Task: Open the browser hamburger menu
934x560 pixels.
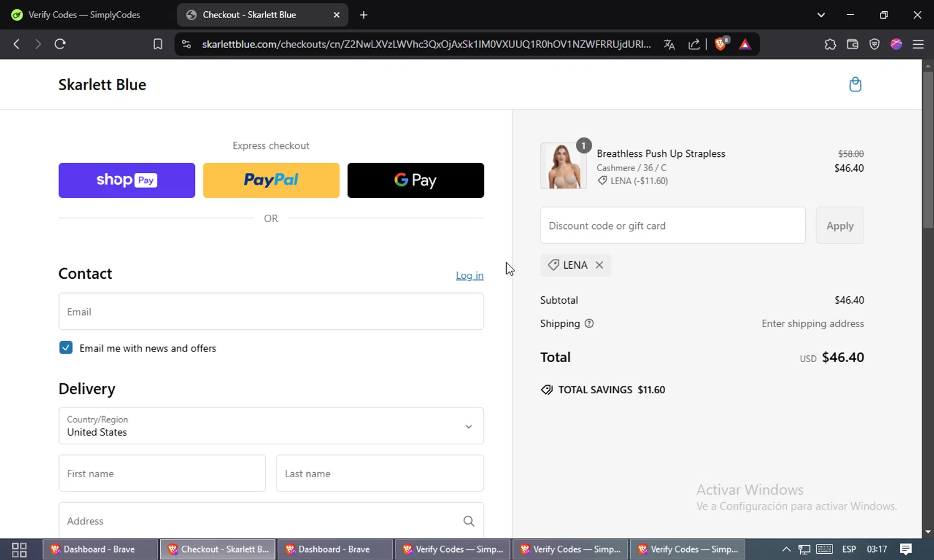Action: coord(918,44)
